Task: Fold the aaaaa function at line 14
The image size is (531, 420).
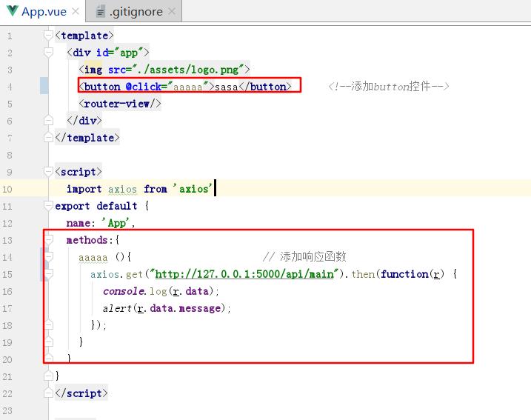Action: coord(49,257)
